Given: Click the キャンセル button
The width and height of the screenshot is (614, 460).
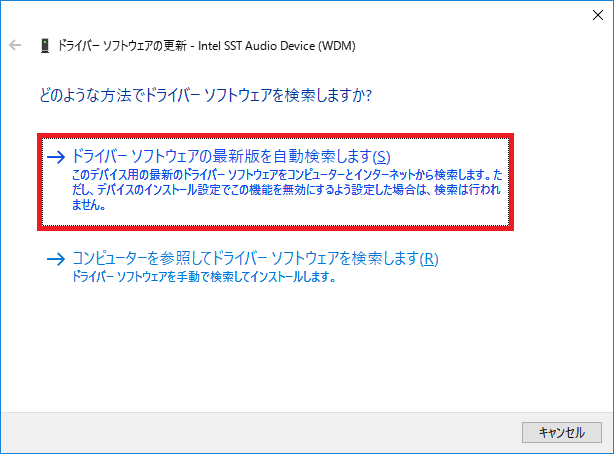Looking at the screenshot, I should click(562, 433).
